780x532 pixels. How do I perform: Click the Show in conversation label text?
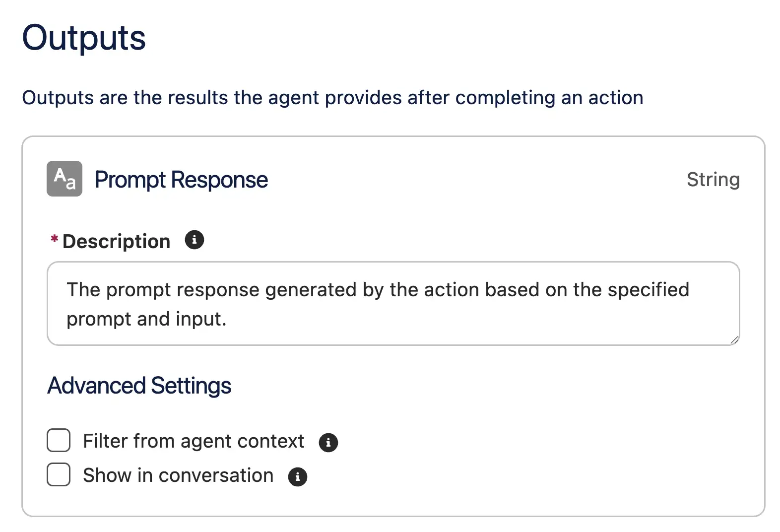point(178,475)
